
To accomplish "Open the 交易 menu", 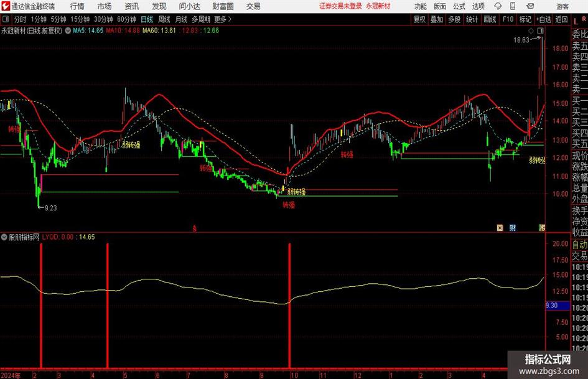I will (253, 6).
